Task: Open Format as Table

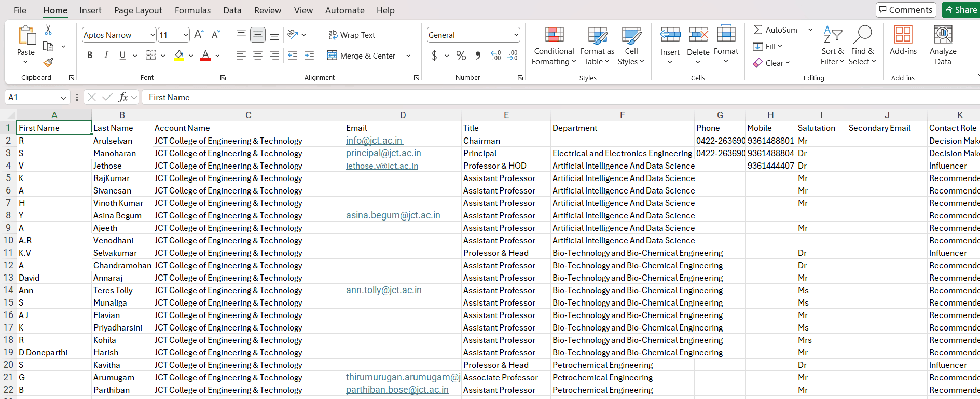Action: tap(597, 46)
